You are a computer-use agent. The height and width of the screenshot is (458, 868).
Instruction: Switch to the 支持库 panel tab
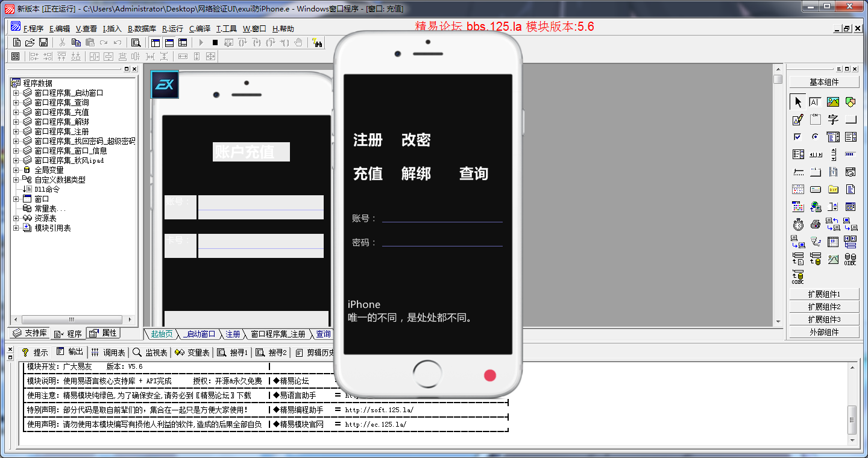[30, 333]
